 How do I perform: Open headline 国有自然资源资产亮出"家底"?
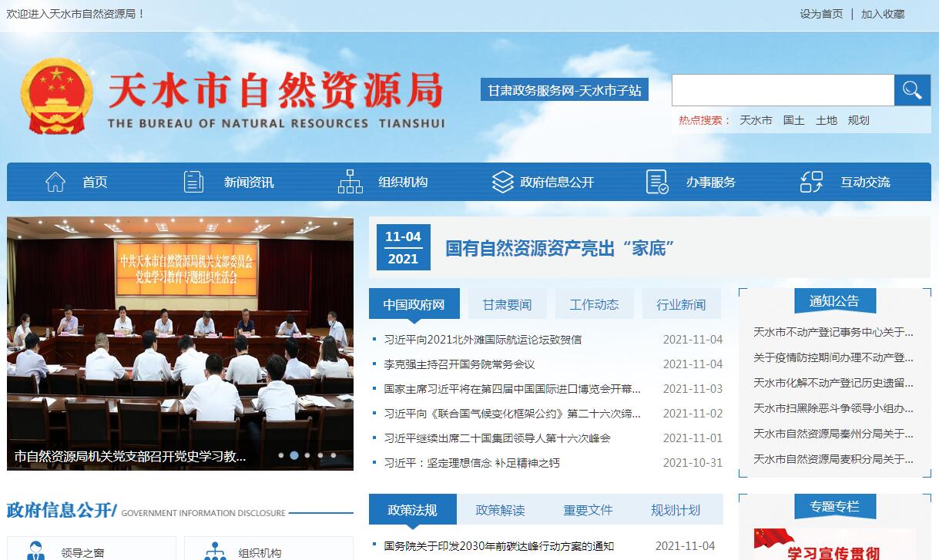click(560, 248)
